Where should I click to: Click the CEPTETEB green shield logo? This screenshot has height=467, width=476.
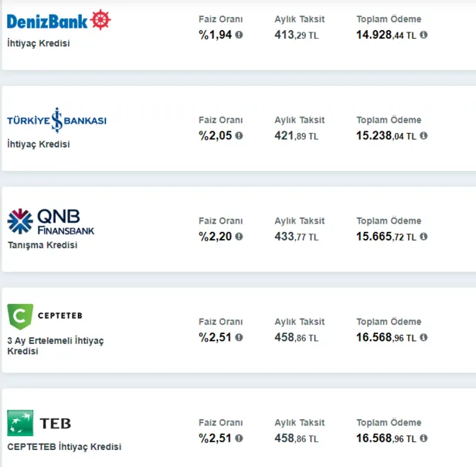pos(19,316)
